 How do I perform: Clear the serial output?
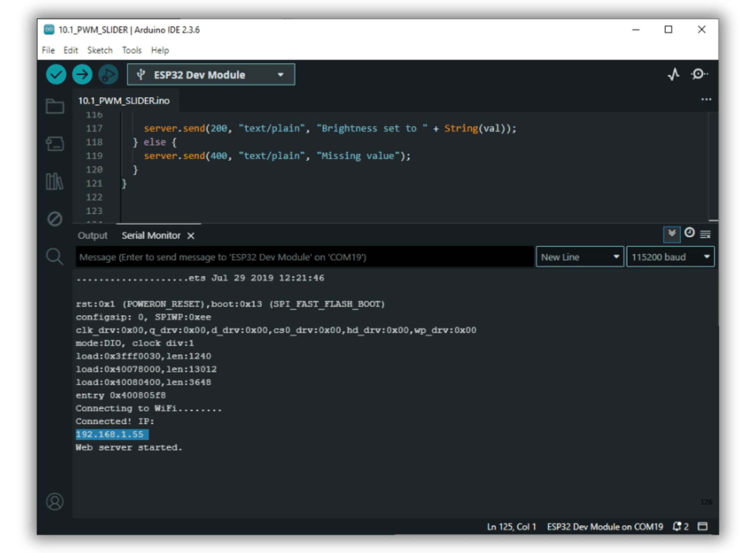705,234
